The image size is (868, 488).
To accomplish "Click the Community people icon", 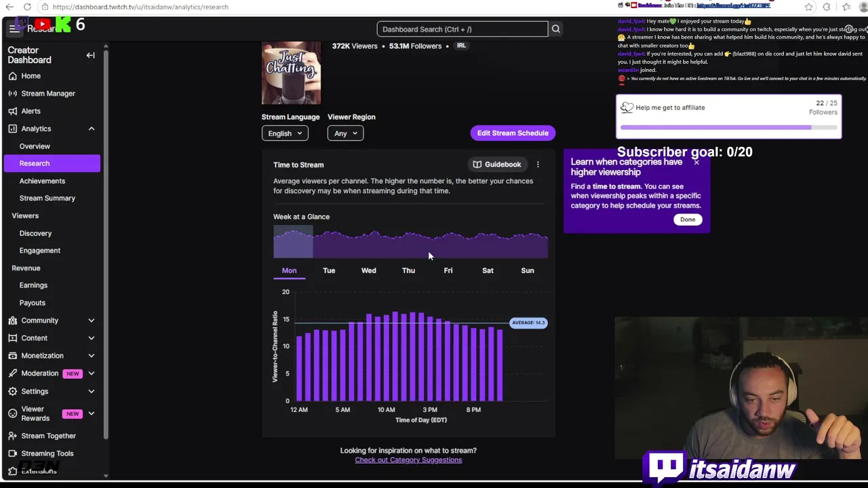I will pos(13,321).
